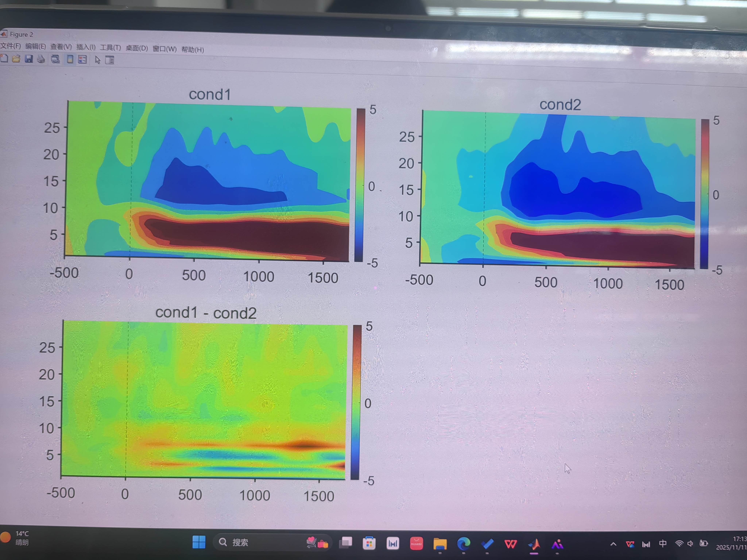Click the cond1 plot colorbar
The height and width of the screenshot is (560, 747).
point(360,185)
